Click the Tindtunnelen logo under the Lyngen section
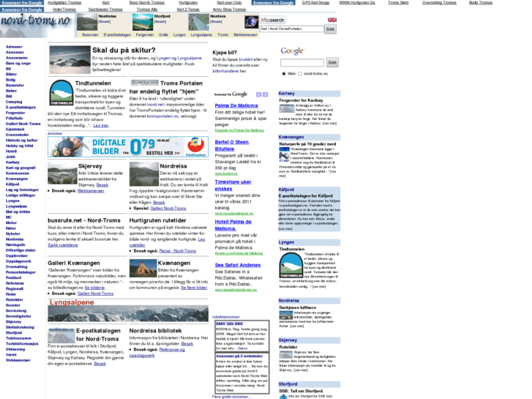The height and width of the screenshot is (399, 532). click(x=291, y=265)
